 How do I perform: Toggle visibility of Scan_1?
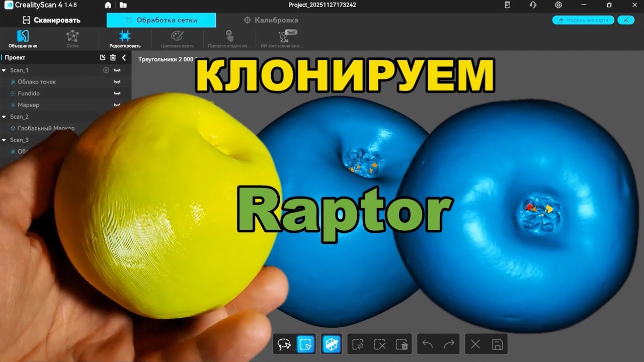pos(117,70)
